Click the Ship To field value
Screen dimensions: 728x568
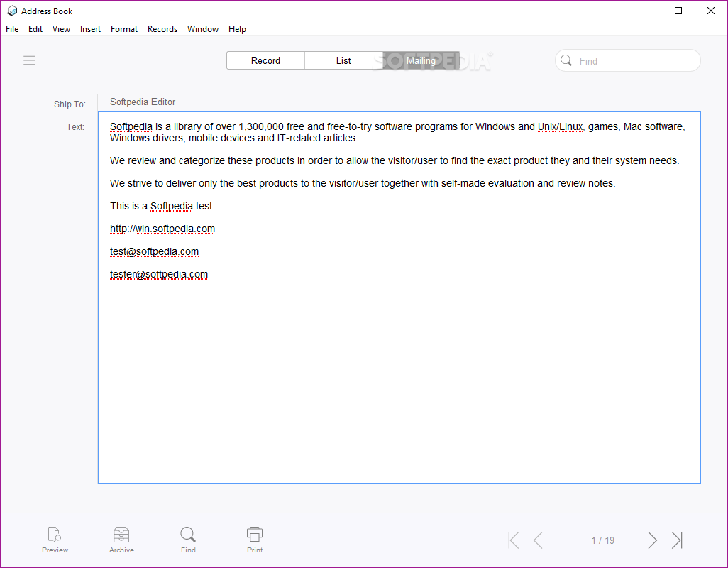click(143, 102)
